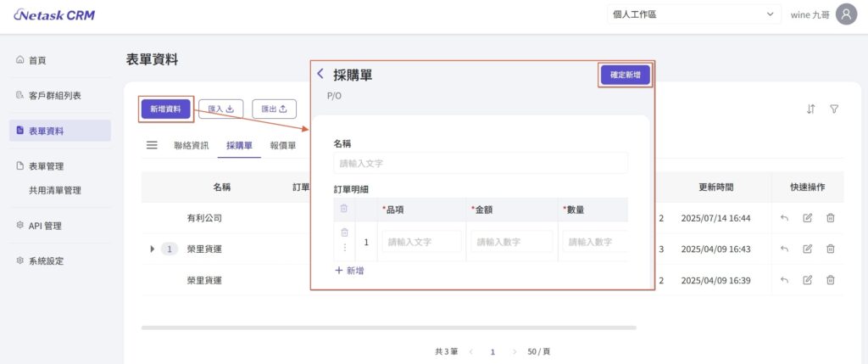Click the reply arrow on the 16:39 row

pyautogui.click(x=784, y=280)
